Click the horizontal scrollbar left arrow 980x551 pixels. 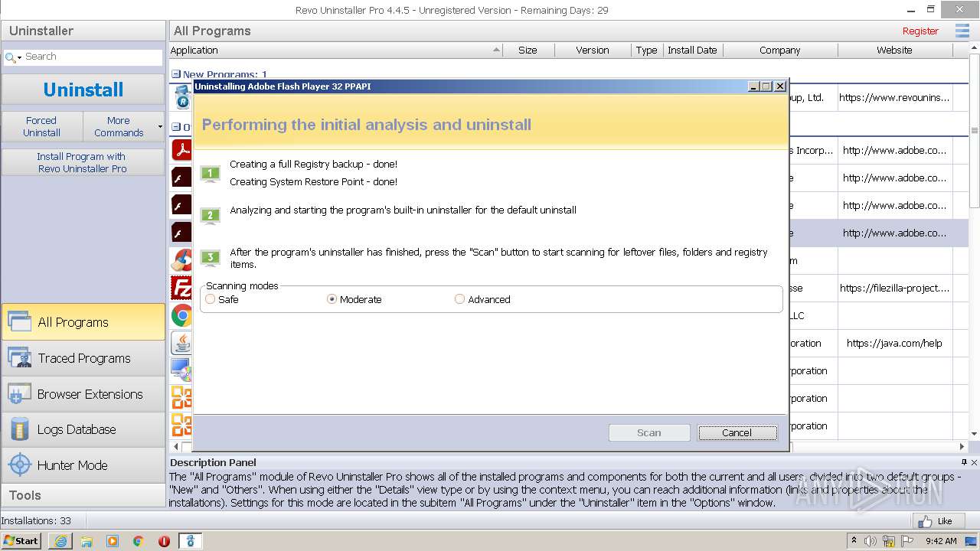(176, 446)
